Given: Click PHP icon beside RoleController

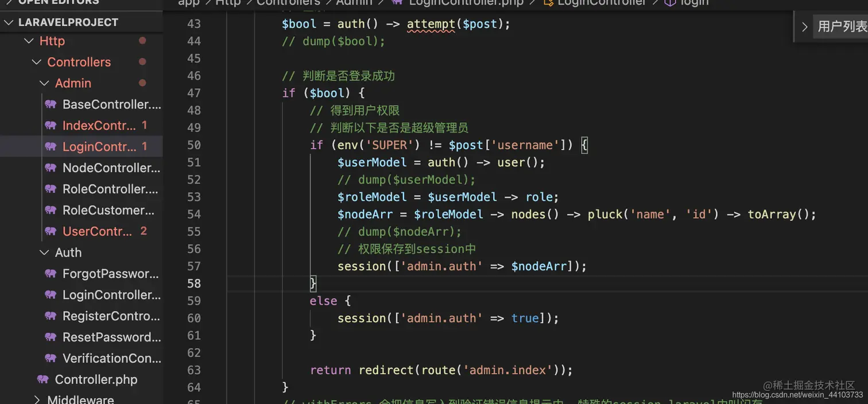Looking at the screenshot, I should [51, 189].
